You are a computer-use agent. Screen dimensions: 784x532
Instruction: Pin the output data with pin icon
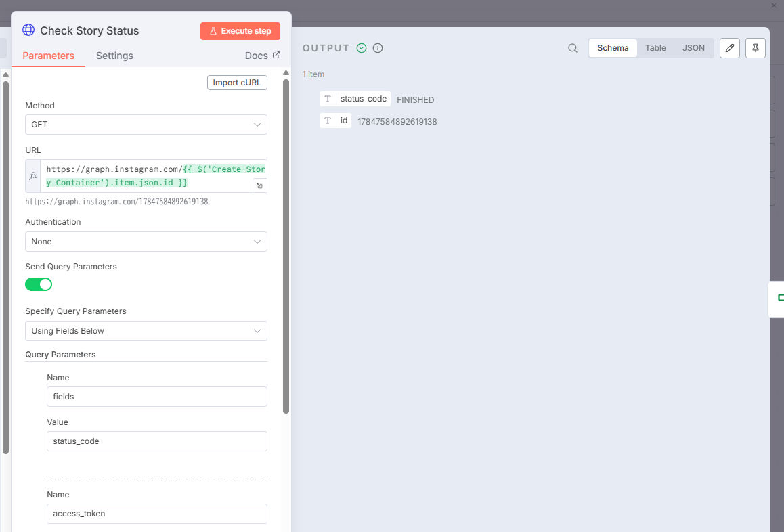point(756,48)
